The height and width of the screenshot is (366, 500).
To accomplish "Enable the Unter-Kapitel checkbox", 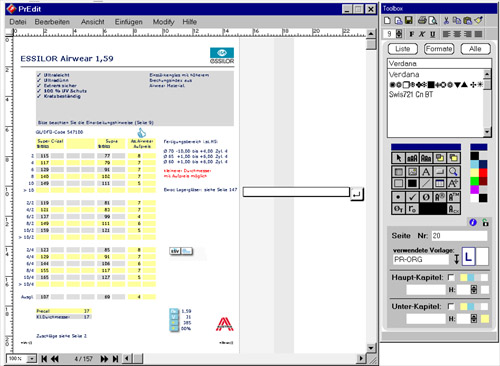I will coord(451,306).
